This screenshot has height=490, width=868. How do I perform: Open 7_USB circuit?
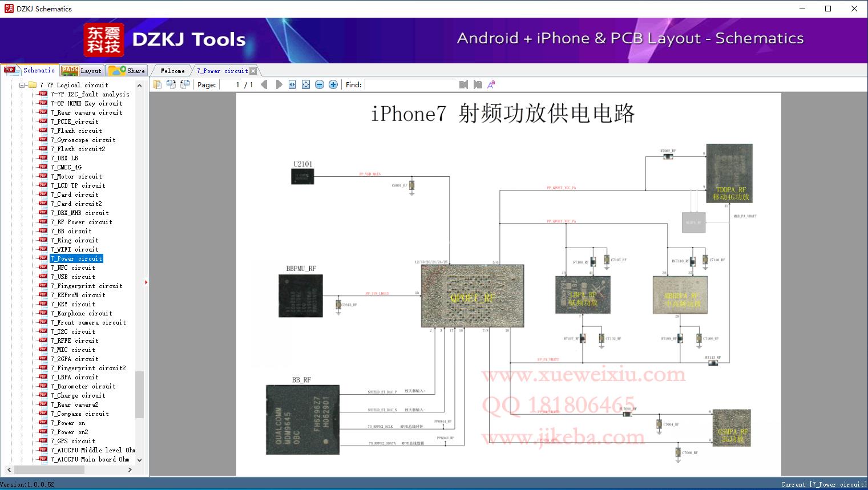tap(72, 277)
